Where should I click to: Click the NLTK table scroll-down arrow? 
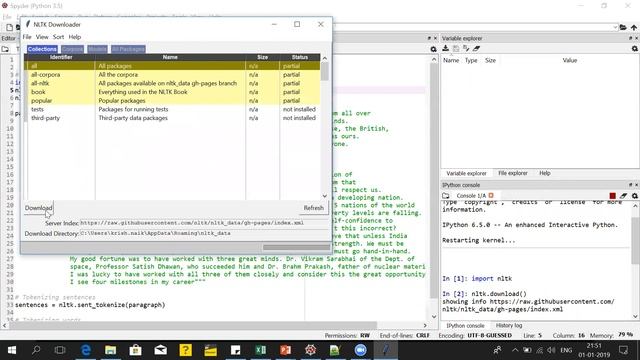point(325,196)
